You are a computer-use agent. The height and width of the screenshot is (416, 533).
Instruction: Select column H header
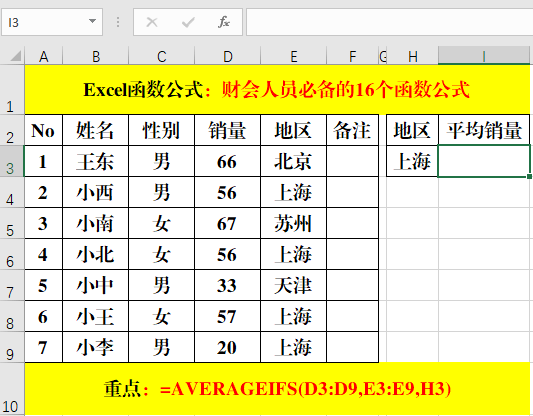(x=412, y=56)
